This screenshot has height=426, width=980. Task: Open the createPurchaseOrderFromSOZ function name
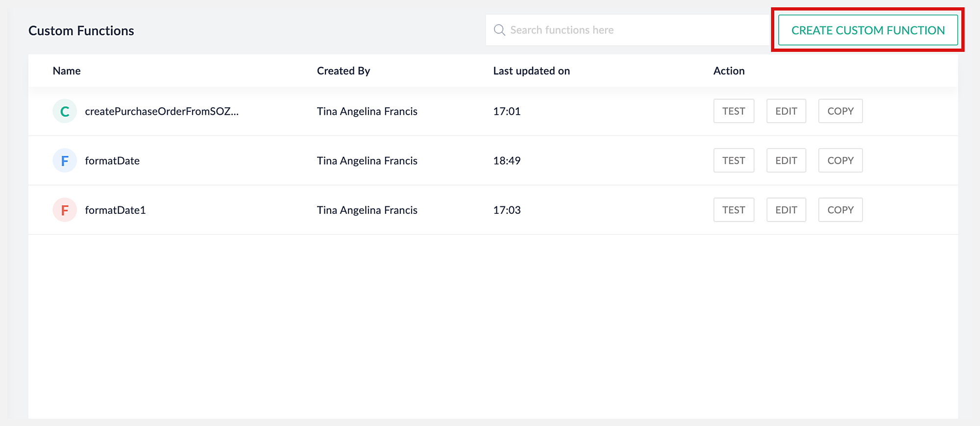(x=162, y=111)
